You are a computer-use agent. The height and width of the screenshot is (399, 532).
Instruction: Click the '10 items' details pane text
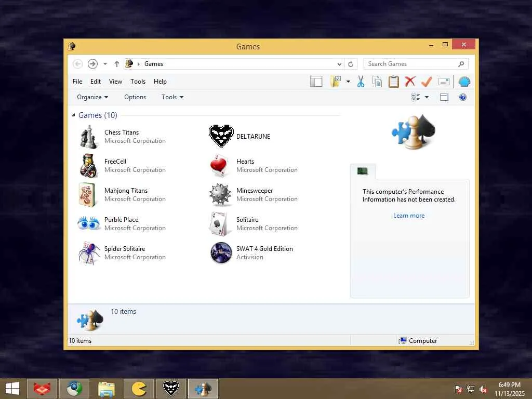pyautogui.click(x=124, y=312)
